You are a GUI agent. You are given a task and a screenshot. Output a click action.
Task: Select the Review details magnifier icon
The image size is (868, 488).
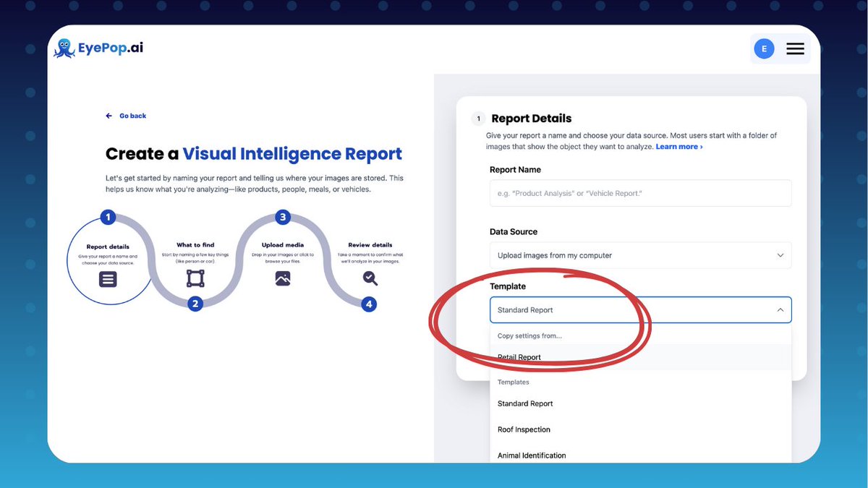pyautogui.click(x=370, y=278)
